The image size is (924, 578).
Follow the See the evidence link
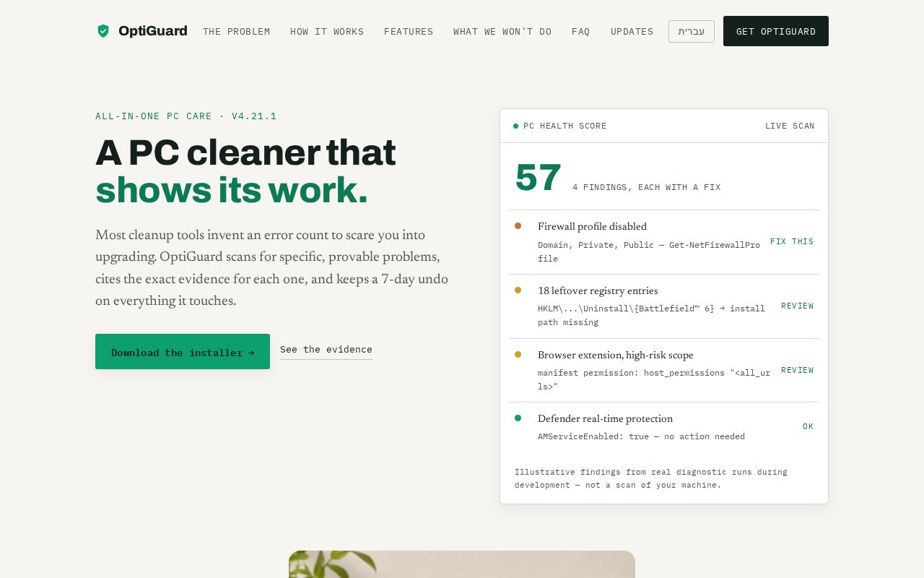click(x=326, y=350)
